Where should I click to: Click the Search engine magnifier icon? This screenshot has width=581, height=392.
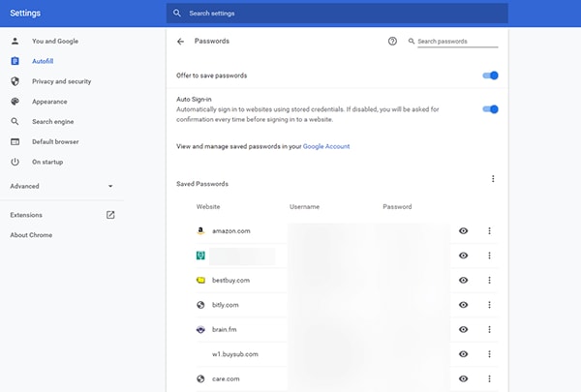click(x=15, y=122)
